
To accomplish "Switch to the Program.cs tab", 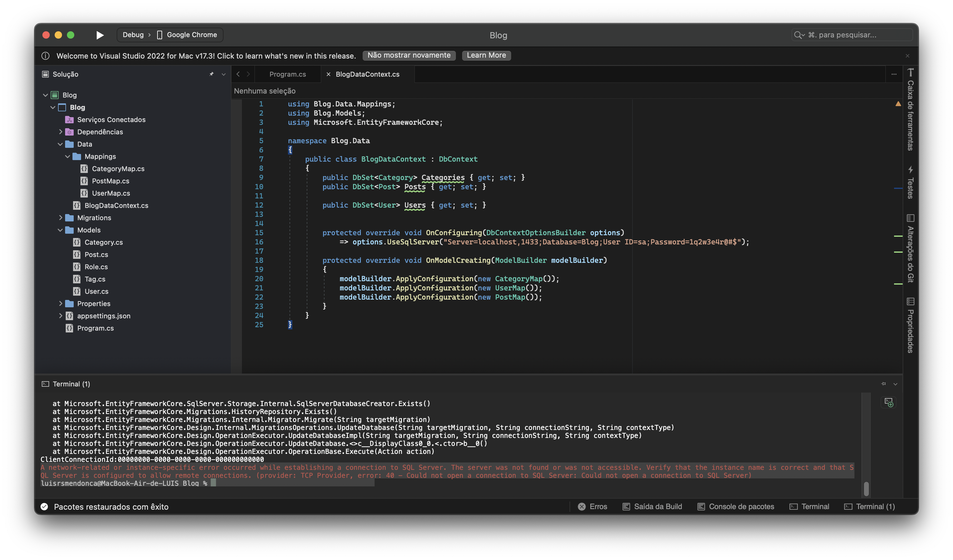I will click(x=287, y=75).
